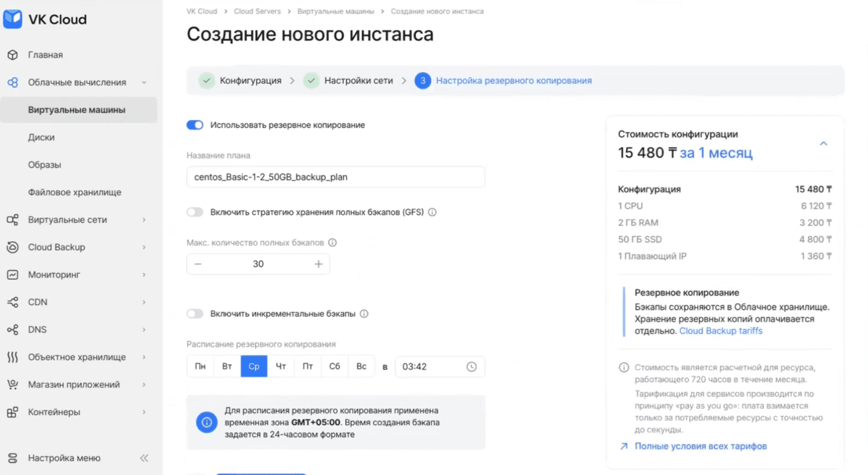Click the Объектное хранилище sidebar icon
This screenshot has height=475, width=868.
point(13,357)
